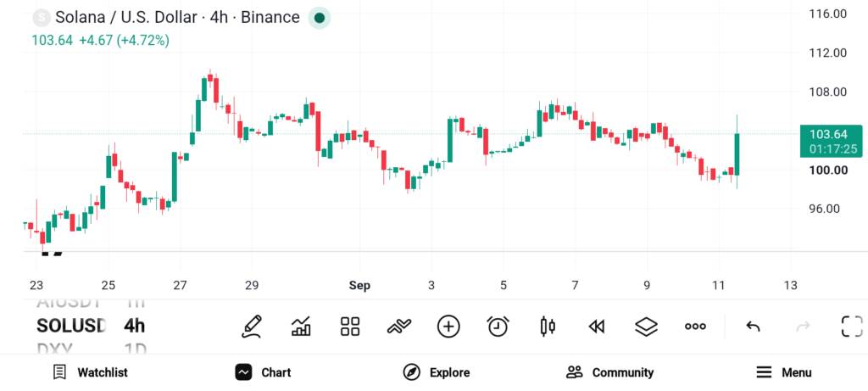Open the Community tab
Screen dimensions: 868x391
[610, 372]
